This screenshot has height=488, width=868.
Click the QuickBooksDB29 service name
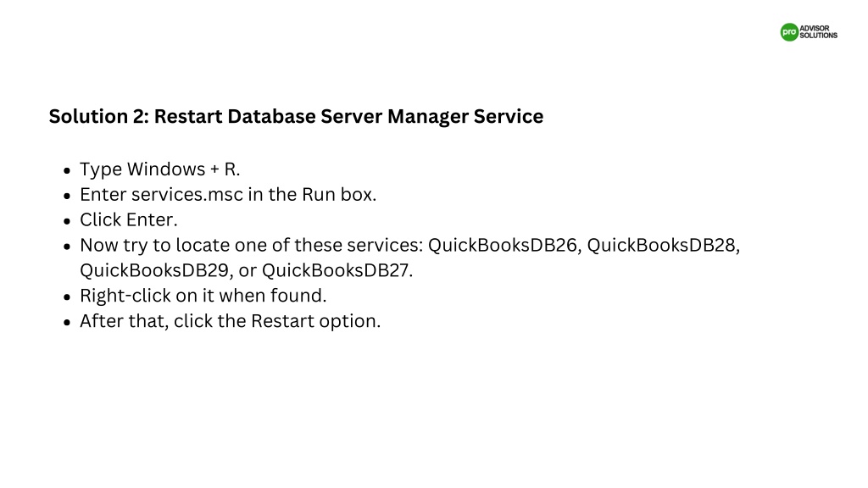click(154, 270)
